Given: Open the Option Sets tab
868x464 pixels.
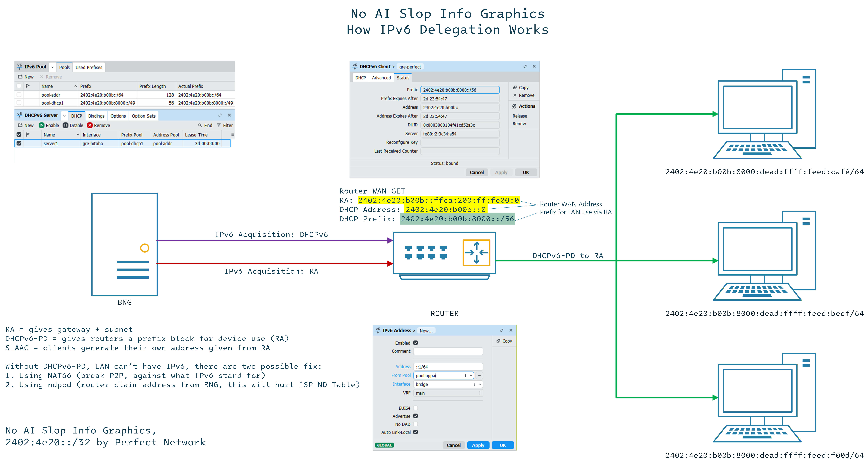Looking at the screenshot, I should [144, 116].
